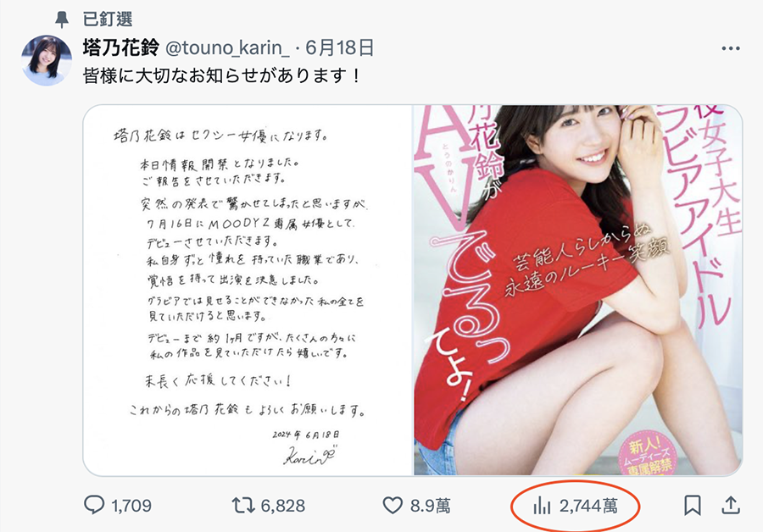The image size is (763, 532).
Task: Click the 8.9萬 likes count
Action: (430, 506)
